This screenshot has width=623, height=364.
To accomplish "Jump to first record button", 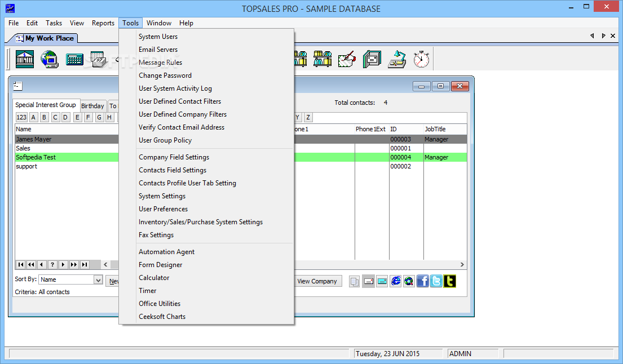I will click(x=21, y=265).
